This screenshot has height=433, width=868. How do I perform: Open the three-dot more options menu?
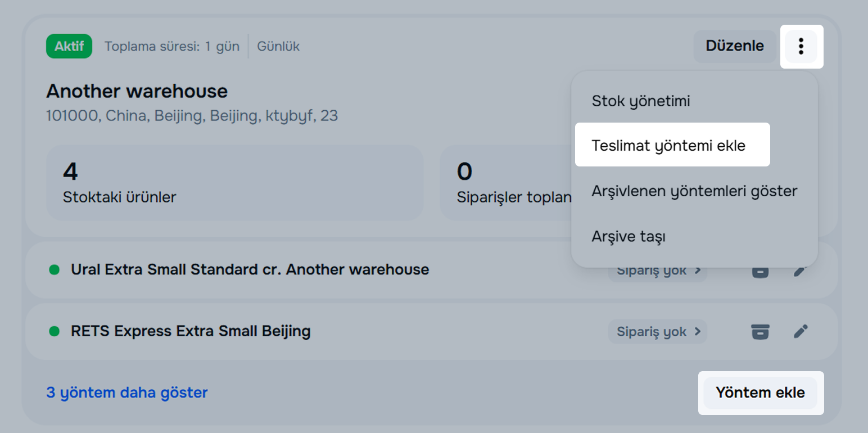click(x=801, y=46)
